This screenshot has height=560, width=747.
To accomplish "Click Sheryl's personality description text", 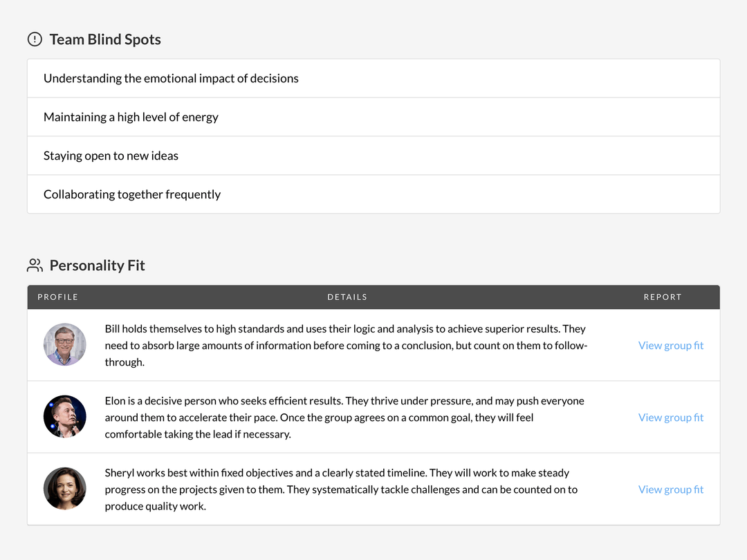I will tap(341, 489).
